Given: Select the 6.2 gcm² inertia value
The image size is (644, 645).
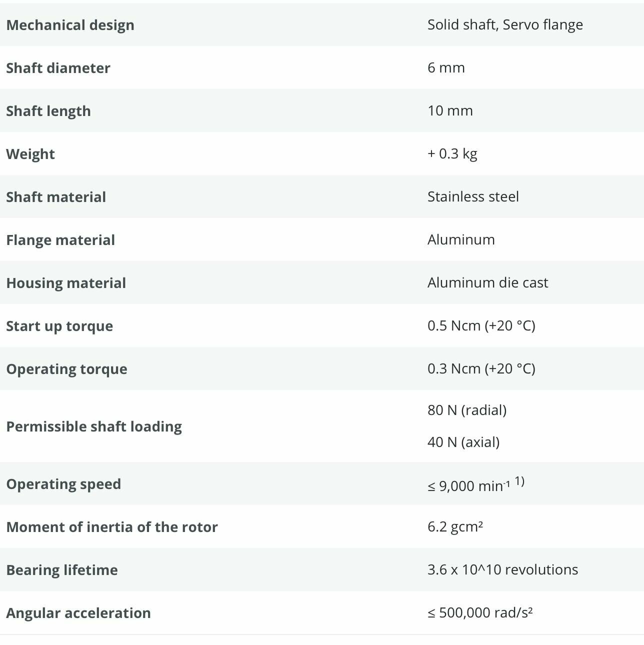Looking at the screenshot, I should [x=455, y=527].
